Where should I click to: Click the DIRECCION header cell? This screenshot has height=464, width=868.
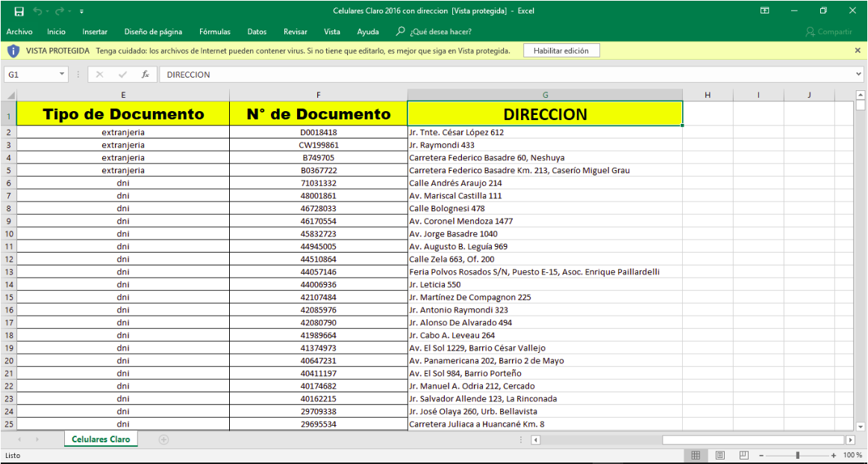coord(545,114)
